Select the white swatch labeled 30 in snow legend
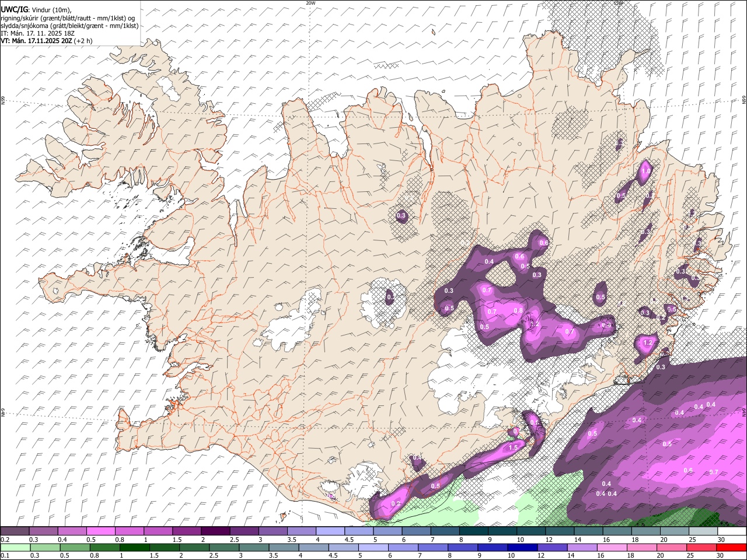 click(x=732, y=531)
